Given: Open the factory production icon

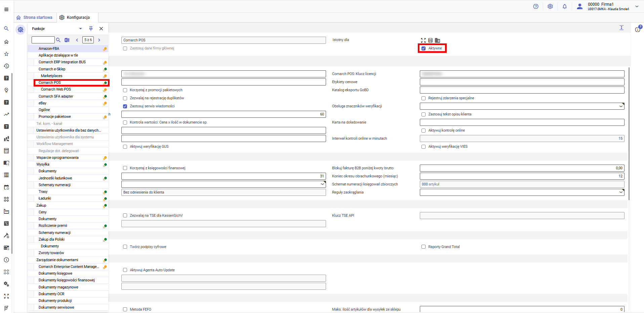Looking at the screenshot, I should coord(6,211).
